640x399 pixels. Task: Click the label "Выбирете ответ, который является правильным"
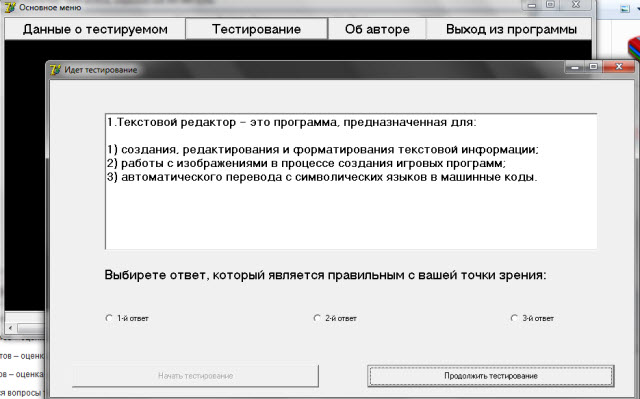(325, 275)
